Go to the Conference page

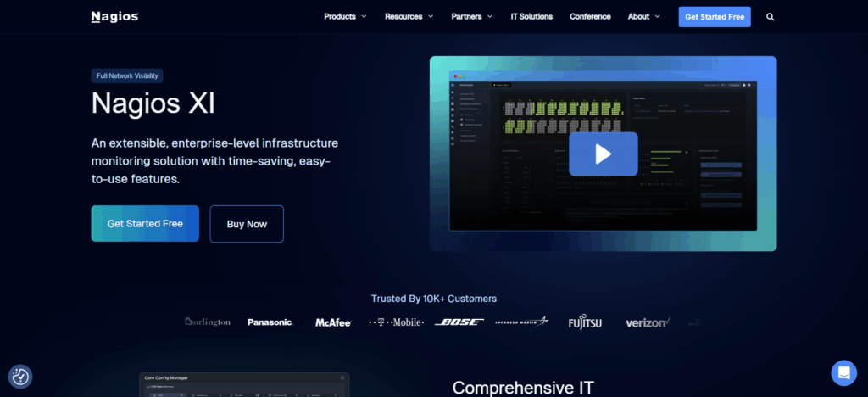click(x=590, y=16)
